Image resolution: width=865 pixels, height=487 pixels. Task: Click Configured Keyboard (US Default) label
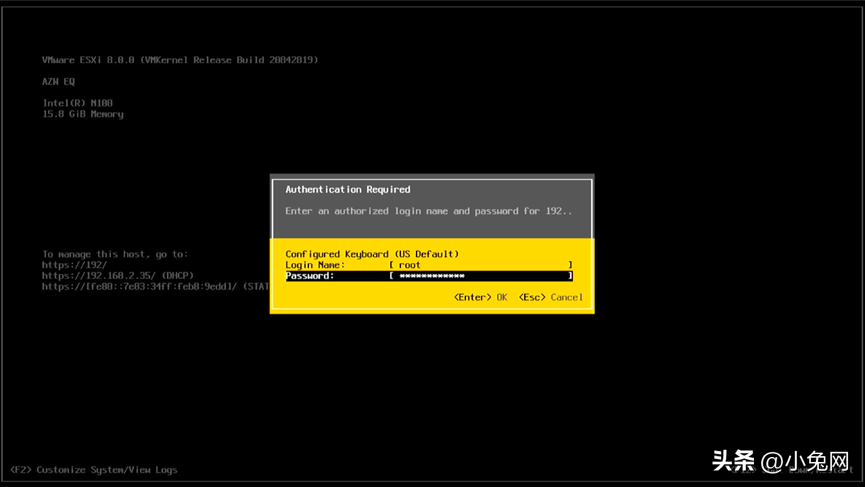(x=372, y=254)
